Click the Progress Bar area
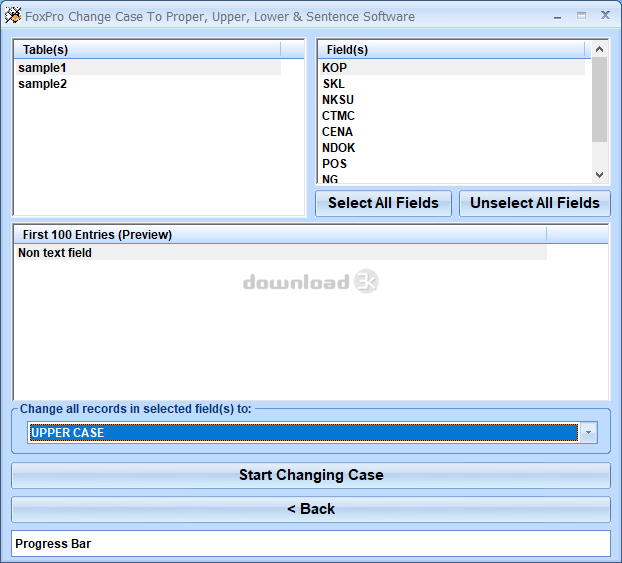This screenshot has height=563, width=622. click(x=311, y=544)
